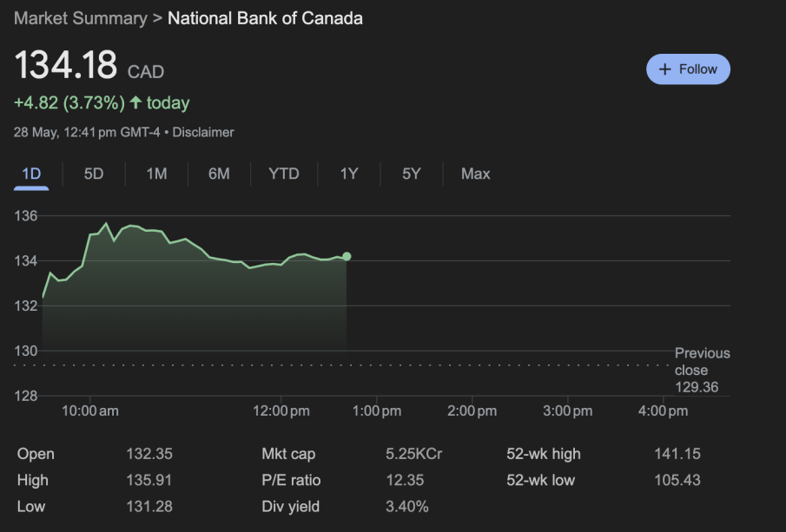Click the Div yield value 3.40%
786x532 pixels.
407,507
